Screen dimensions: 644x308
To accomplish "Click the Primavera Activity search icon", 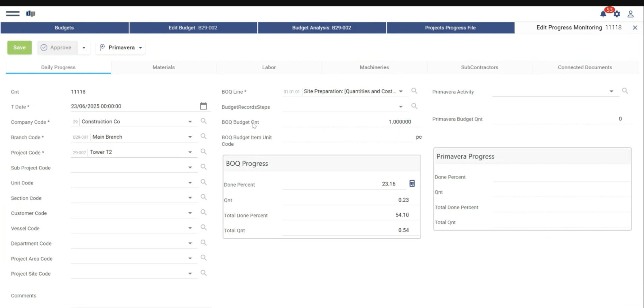I will pyautogui.click(x=625, y=91).
